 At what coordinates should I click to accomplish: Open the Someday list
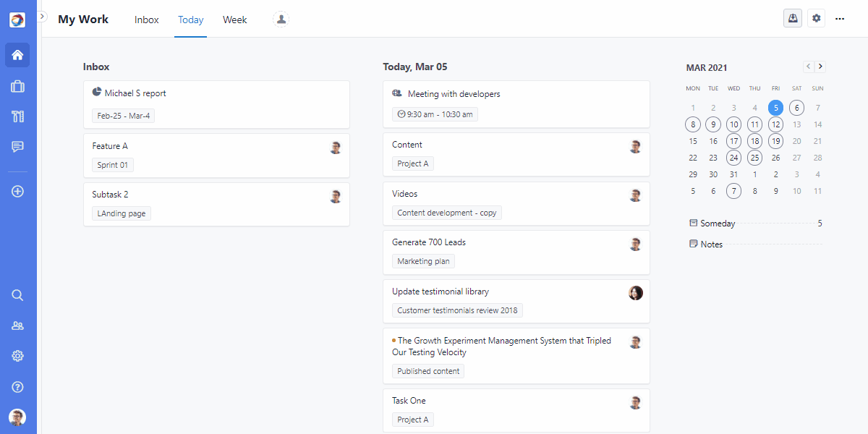(x=755, y=224)
